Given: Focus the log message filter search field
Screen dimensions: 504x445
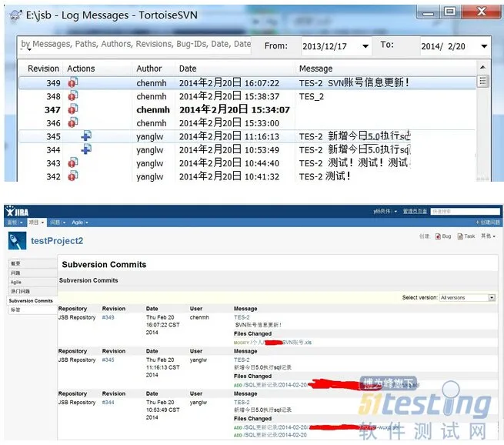Looking at the screenshot, I should (x=135, y=45).
